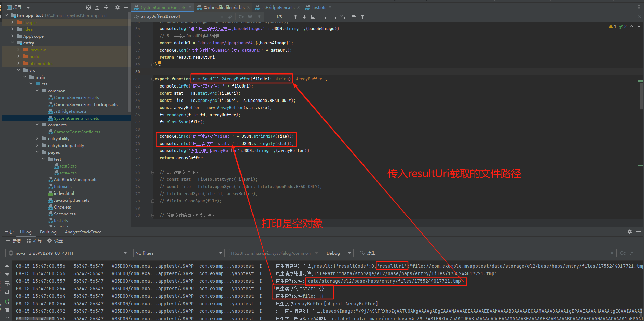Go to previous search occurrence
The image size is (644, 321).
pyautogui.click(x=296, y=17)
